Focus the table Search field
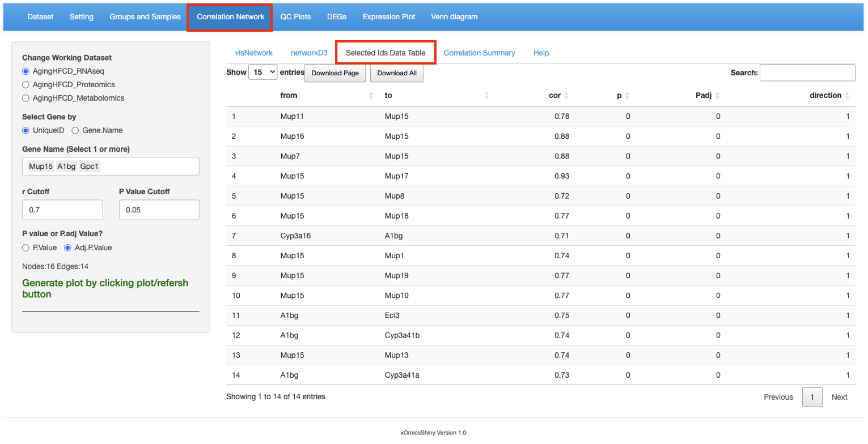868x444 pixels. [x=807, y=72]
